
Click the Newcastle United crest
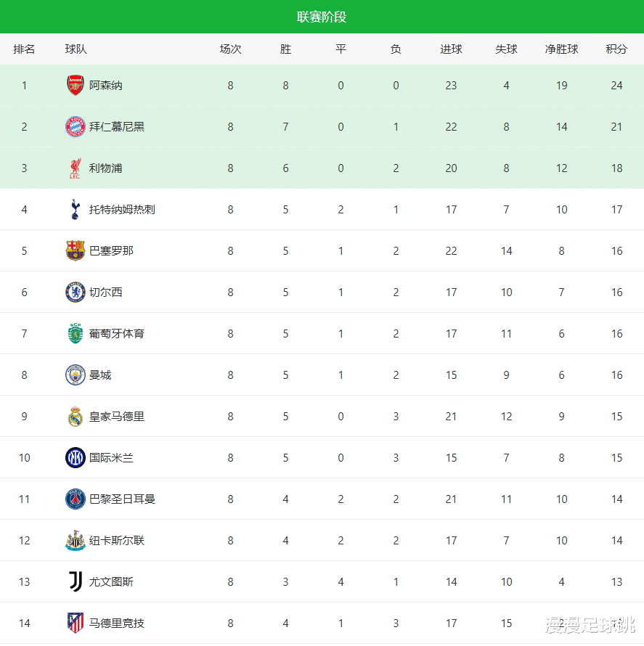(x=76, y=541)
